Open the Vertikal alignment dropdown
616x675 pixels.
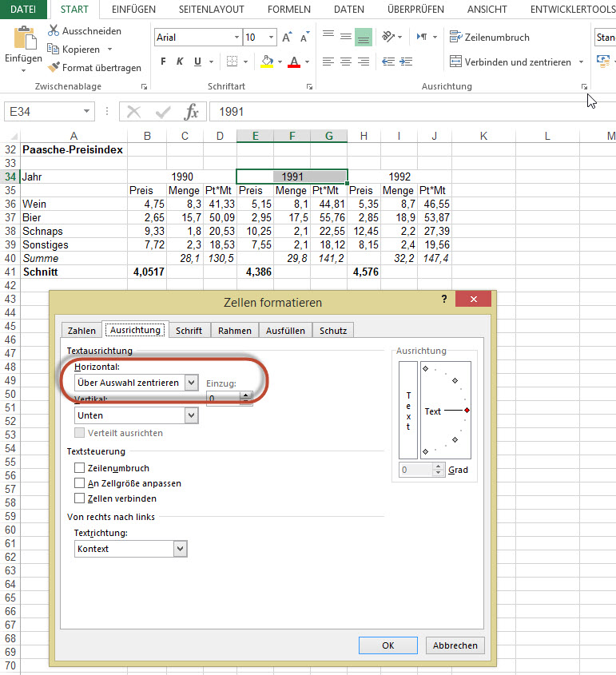[191, 415]
